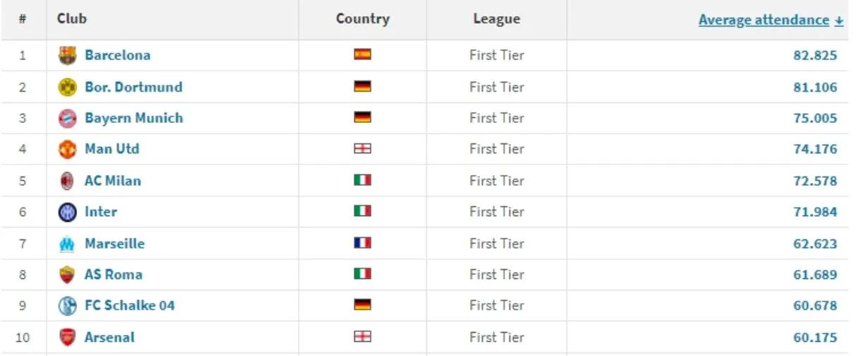This screenshot has width=868, height=356.
Task: Click England flag in Man Utd row
Action: click(x=362, y=148)
